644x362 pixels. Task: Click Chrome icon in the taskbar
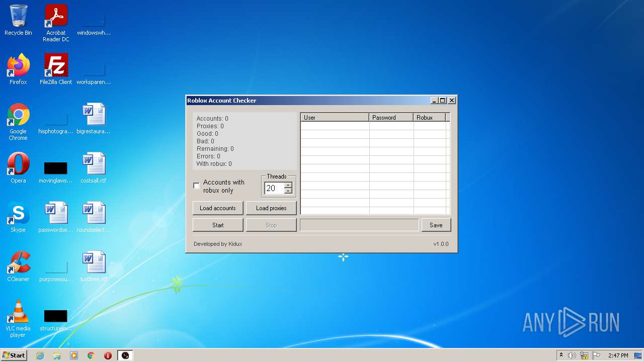[91, 355]
